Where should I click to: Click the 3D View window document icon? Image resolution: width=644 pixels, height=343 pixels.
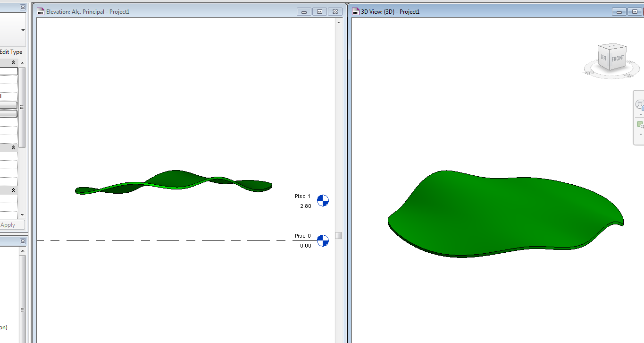(x=356, y=11)
